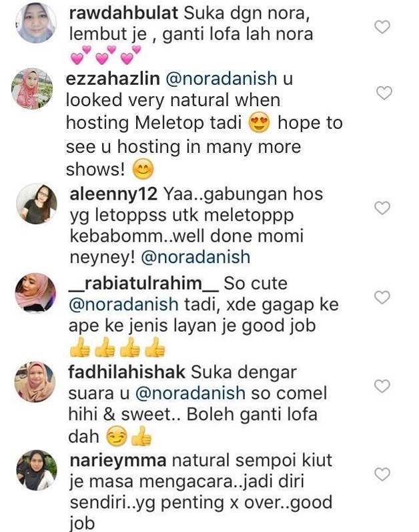
Task: Open ezzahazlin's profile avatar
Action: pyautogui.click(x=32, y=89)
